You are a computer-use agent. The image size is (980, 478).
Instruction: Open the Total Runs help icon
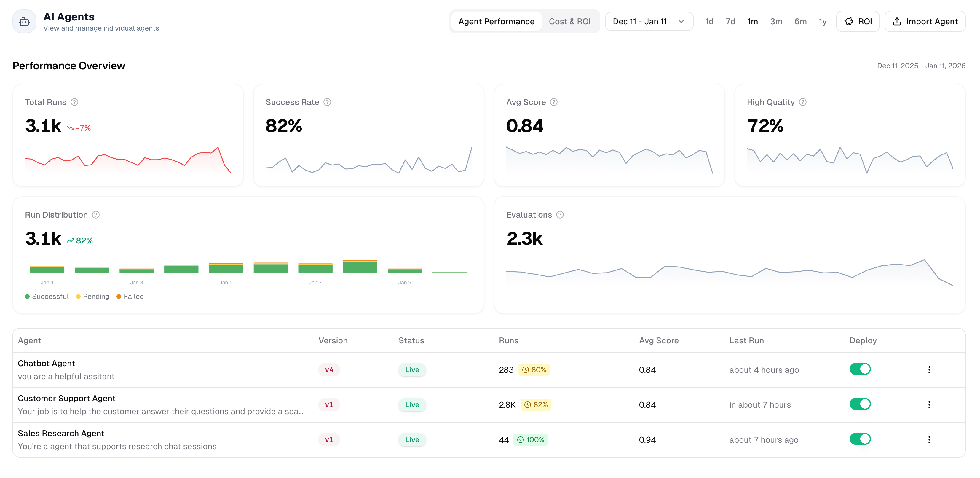pos(75,102)
